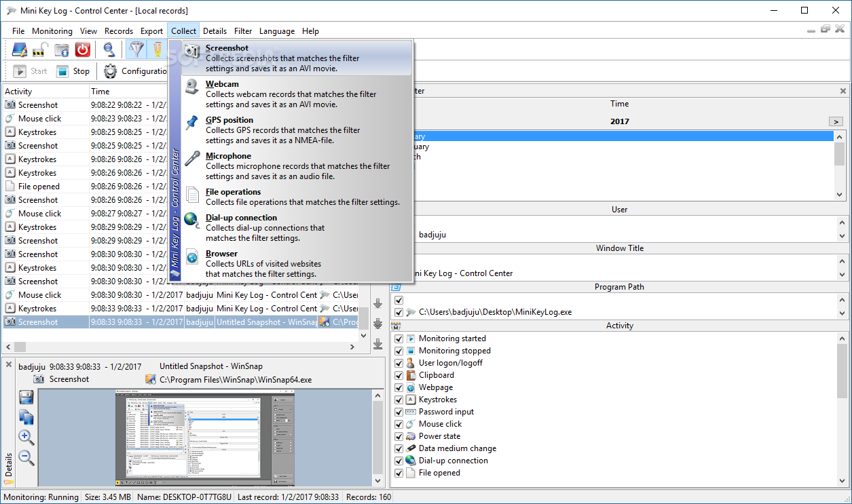Zoom in on the screenshot preview
This screenshot has height=504, width=852.
tap(26, 438)
